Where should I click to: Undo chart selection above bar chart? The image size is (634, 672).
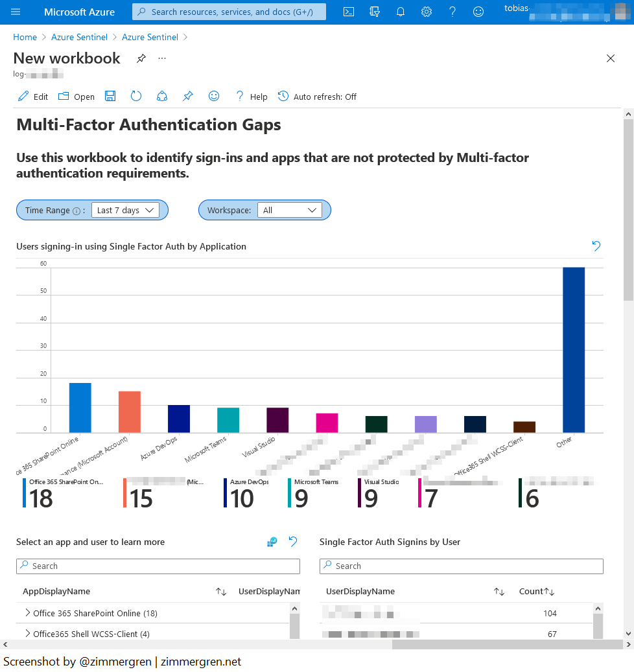tap(596, 246)
